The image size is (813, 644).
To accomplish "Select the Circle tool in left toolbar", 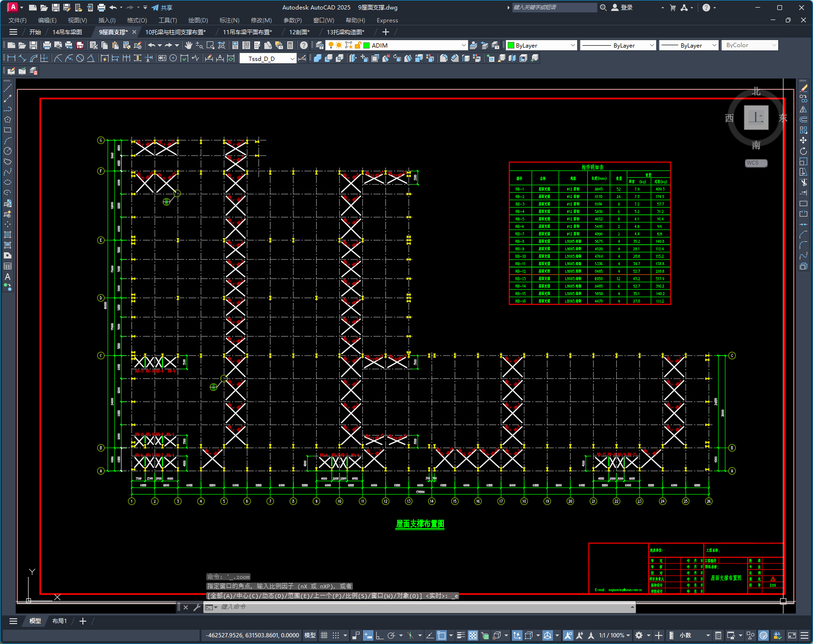I will pyautogui.click(x=8, y=151).
